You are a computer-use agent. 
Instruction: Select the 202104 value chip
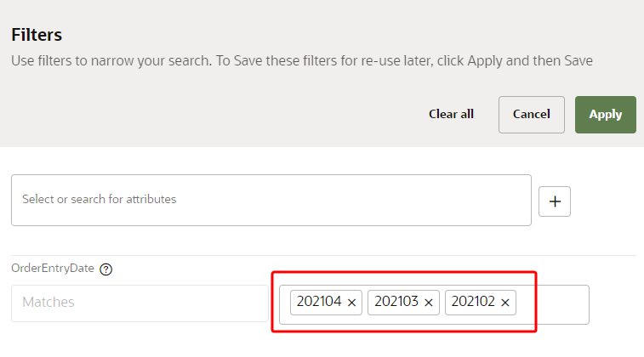pyautogui.click(x=319, y=302)
